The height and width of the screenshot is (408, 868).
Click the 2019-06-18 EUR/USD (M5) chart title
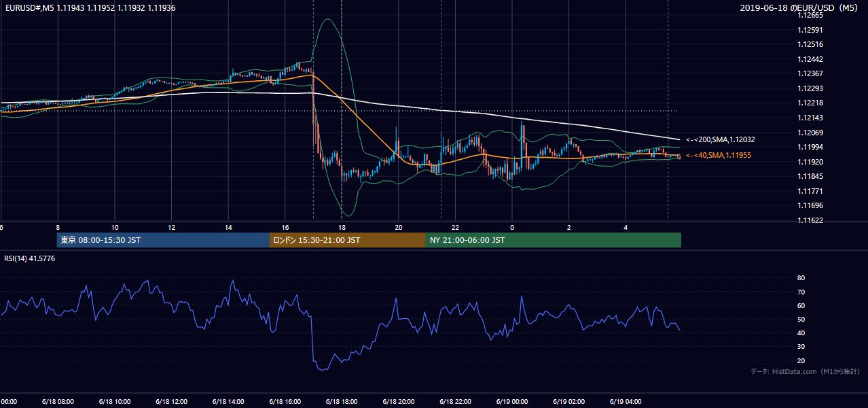pyautogui.click(x=799, y=7)
